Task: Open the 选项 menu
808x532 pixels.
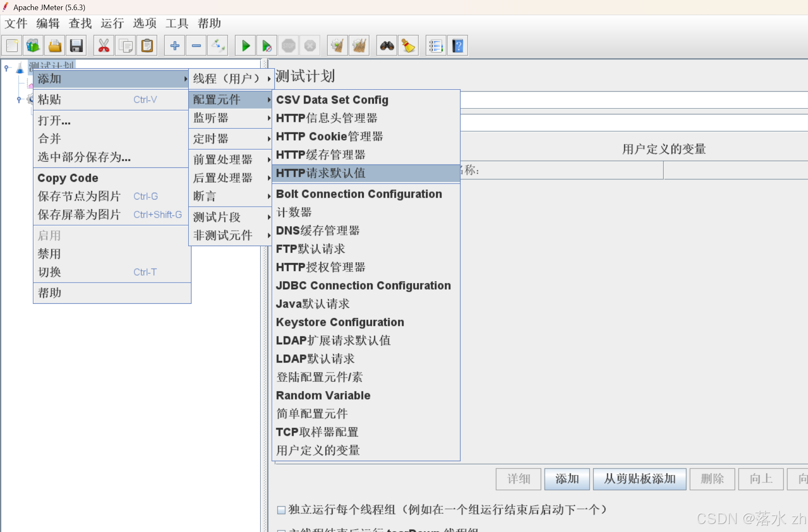Action: pos(145,23)
